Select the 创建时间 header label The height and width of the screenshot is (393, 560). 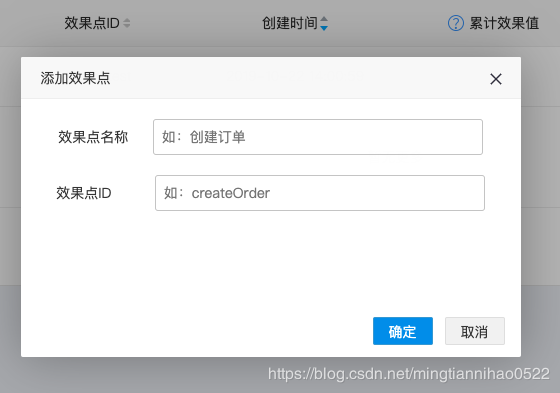coord(290,24)
